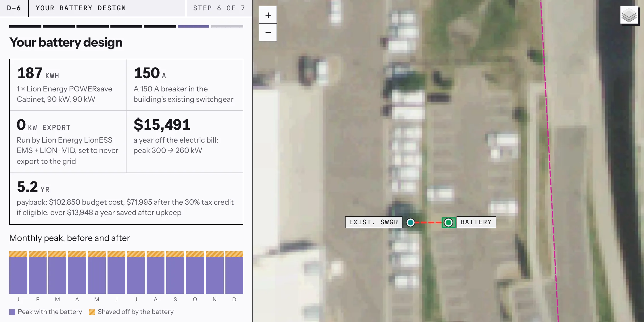Select the existing switchgear map marker
Screen dimensions: 644x322
click(x=411, y=222)
